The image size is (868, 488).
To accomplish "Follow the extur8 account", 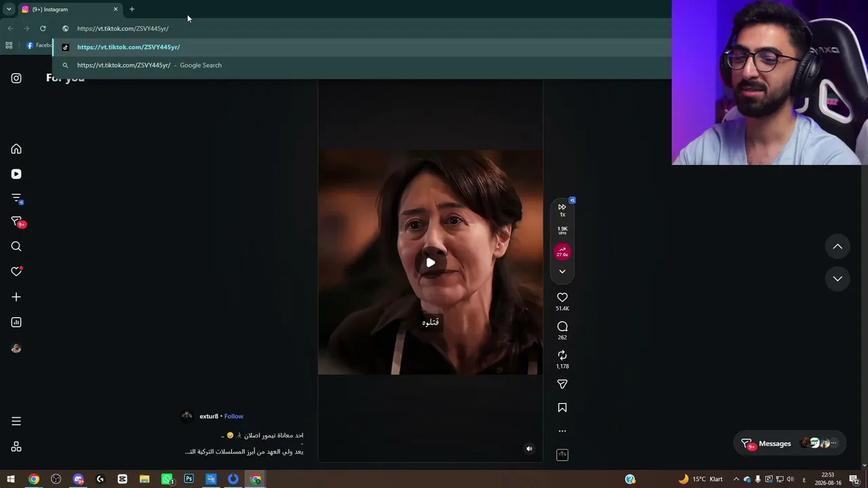I will pos(234,416).
